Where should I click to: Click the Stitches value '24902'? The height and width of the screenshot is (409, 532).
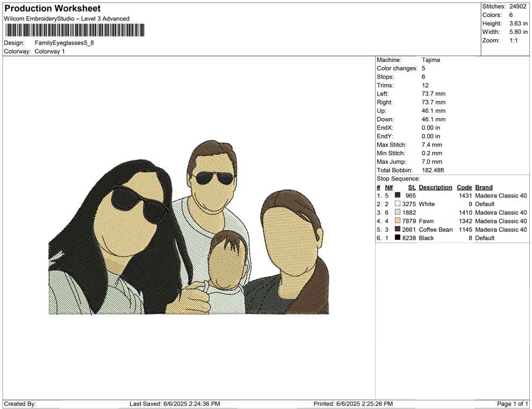[517, 6]
